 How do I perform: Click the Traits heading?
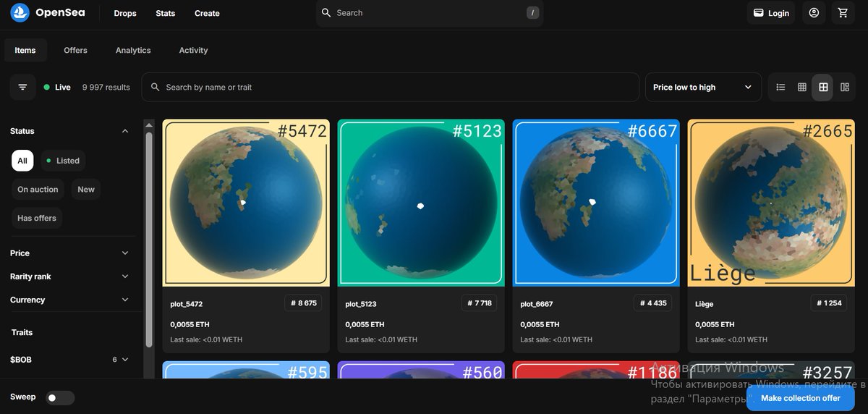coord(22,332)
